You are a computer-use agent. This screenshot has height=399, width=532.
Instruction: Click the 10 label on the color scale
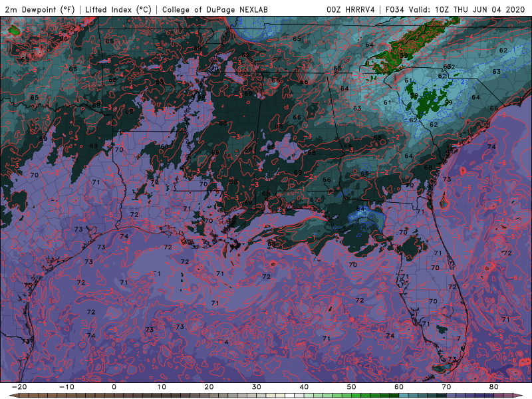pos(162,387)
